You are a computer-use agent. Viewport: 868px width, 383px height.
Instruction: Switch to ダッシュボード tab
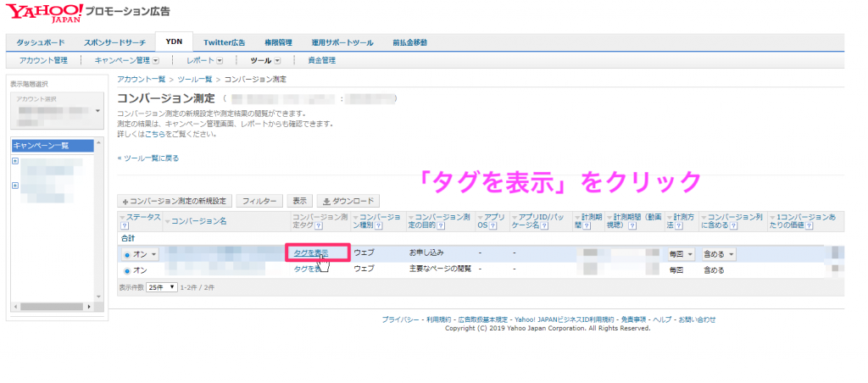[x=41, y=42]
